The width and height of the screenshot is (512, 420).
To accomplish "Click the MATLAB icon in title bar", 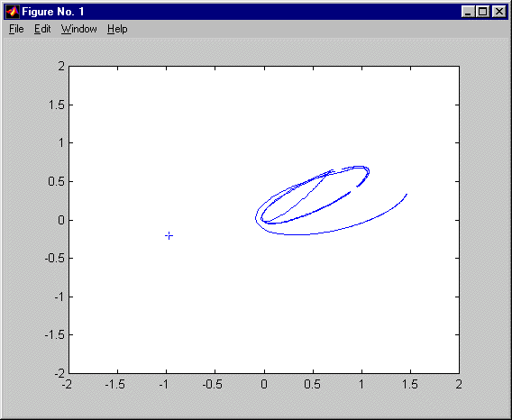I will point(13,12).
